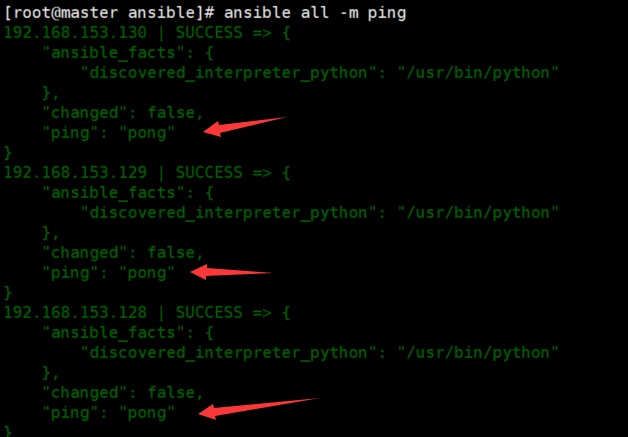This screenshot has height=437, width=628.
Task: Click the [root@master ansible]# prompt
Action: point(109,13)
